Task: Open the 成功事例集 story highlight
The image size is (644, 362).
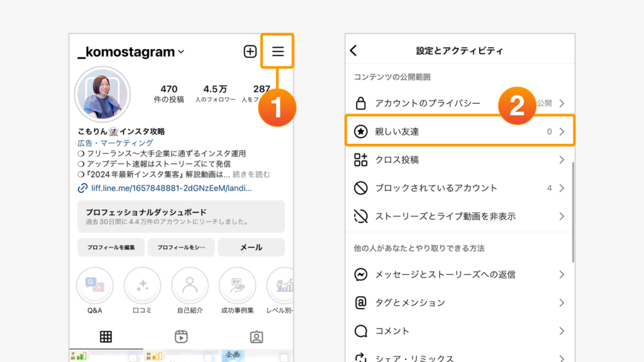Action: coord(237,286)
